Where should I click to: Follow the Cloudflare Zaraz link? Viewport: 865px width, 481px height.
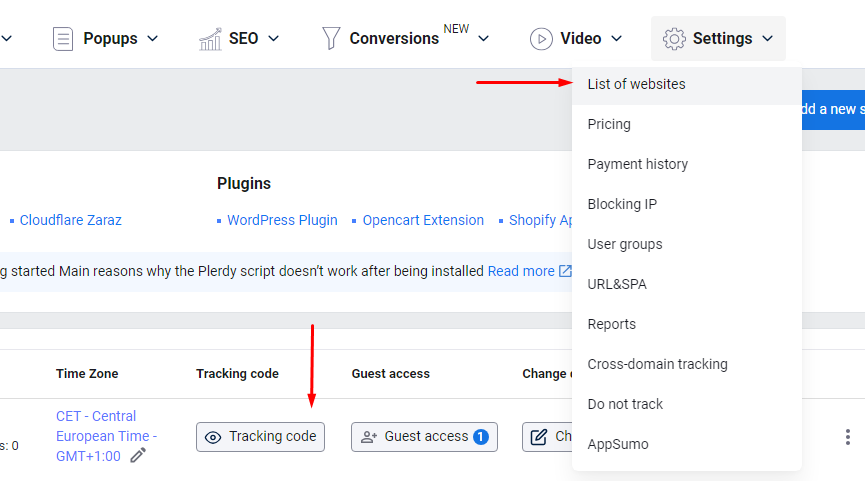point(70,220)
